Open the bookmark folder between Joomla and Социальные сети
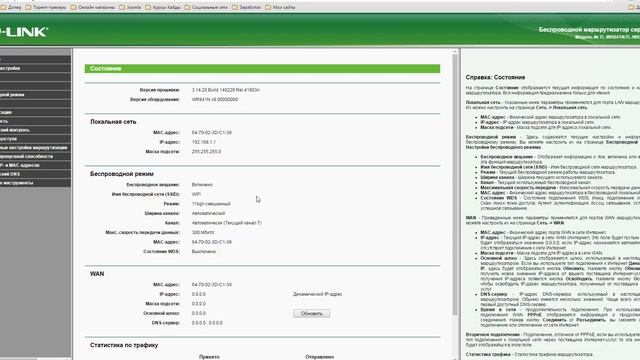Screen dimensions: 640x360 [162, 7]
